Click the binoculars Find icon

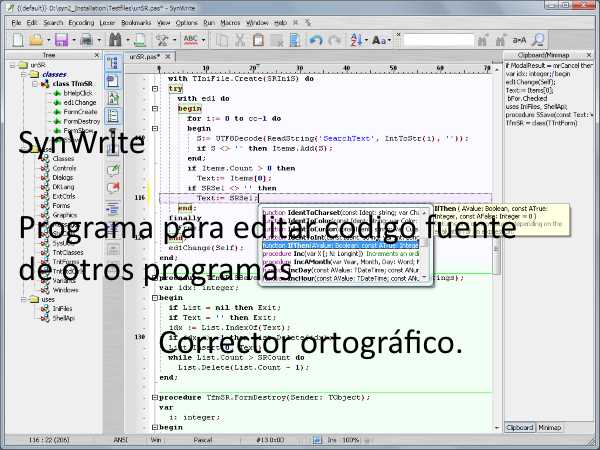point(115,40)
